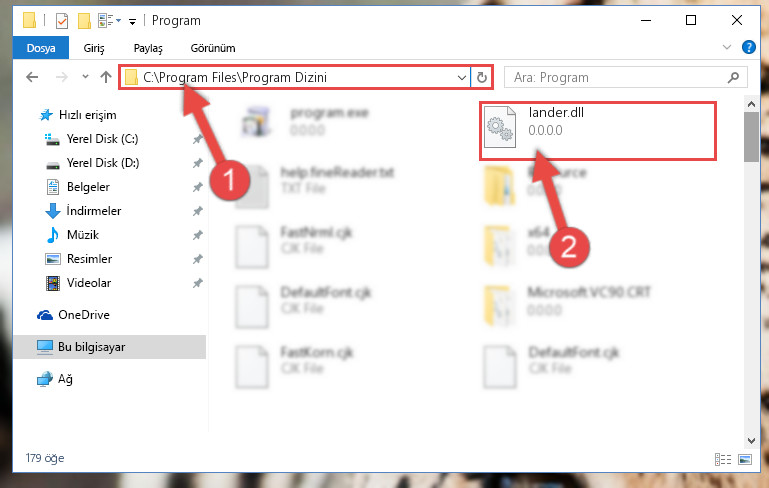The height and width of the screenshot is (488, 769).
Task: Switch to large icons view layout
Action: [x=744, y=459]
